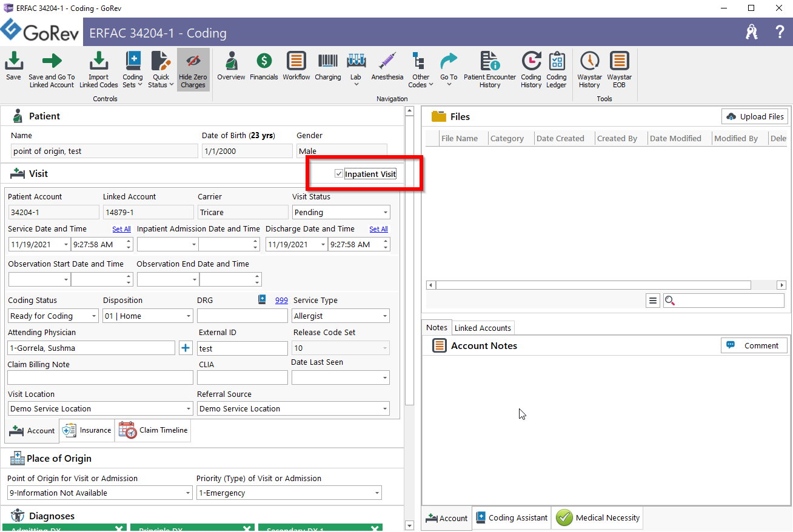Open the Referral Source dropdown

pyautogui.click(x=385, y=409)
